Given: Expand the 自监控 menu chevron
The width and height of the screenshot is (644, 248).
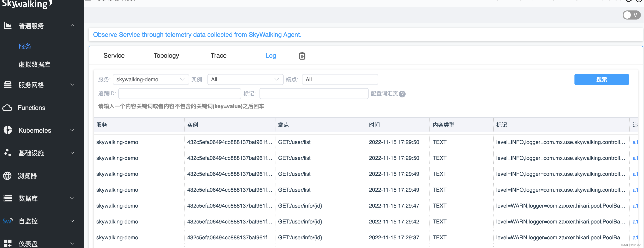Looking at the screenshot, I should [72, 221].
